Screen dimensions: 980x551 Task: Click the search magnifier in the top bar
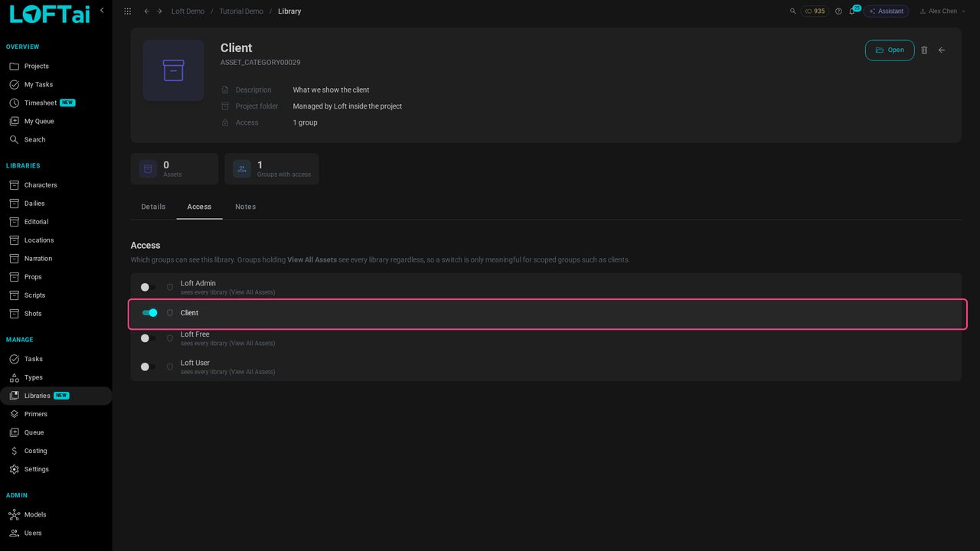[x=793, y=11]
